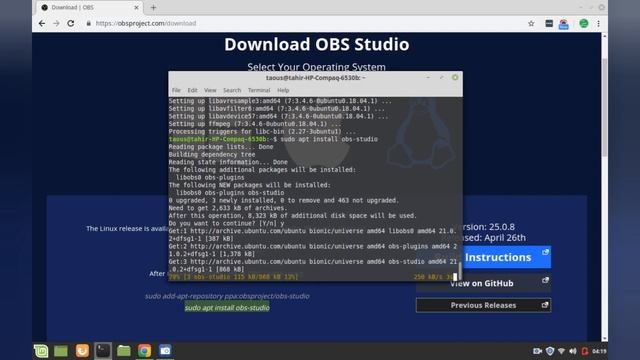This screenshot has height=360, width=640.
Task: Open the terminal Help menu
Action: coord(283,90)
